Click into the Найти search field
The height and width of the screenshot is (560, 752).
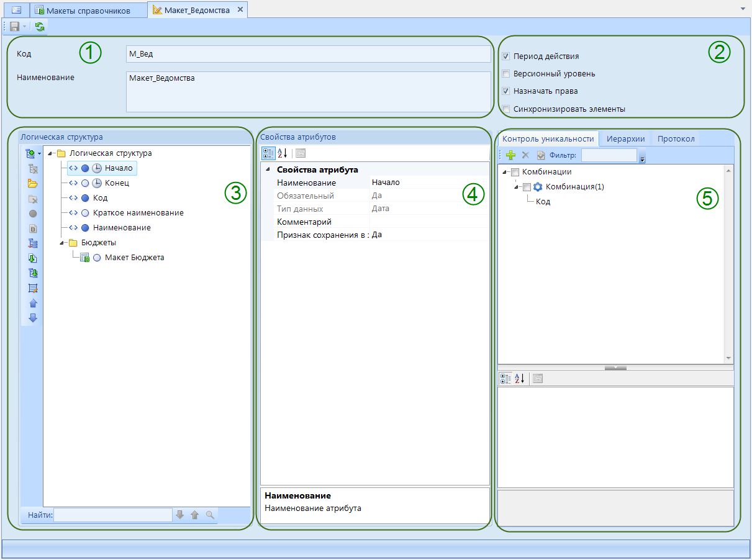112,515
